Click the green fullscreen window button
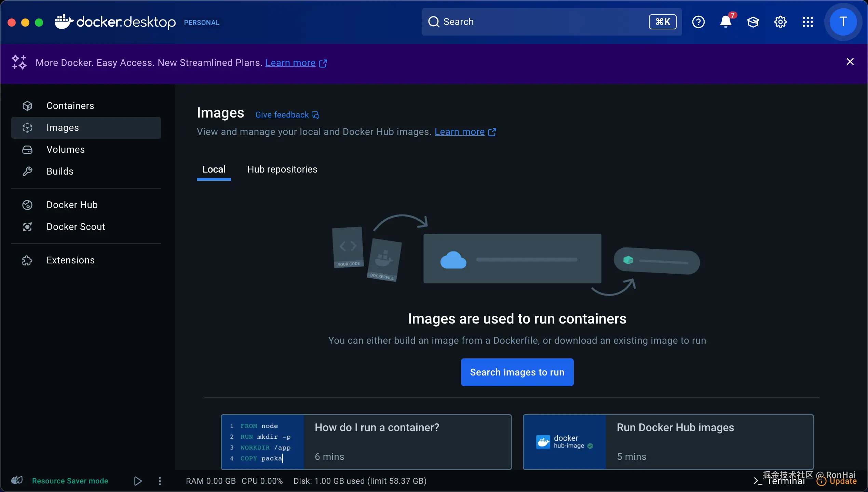Screen dimensions: 868x492 click(39, 23)
